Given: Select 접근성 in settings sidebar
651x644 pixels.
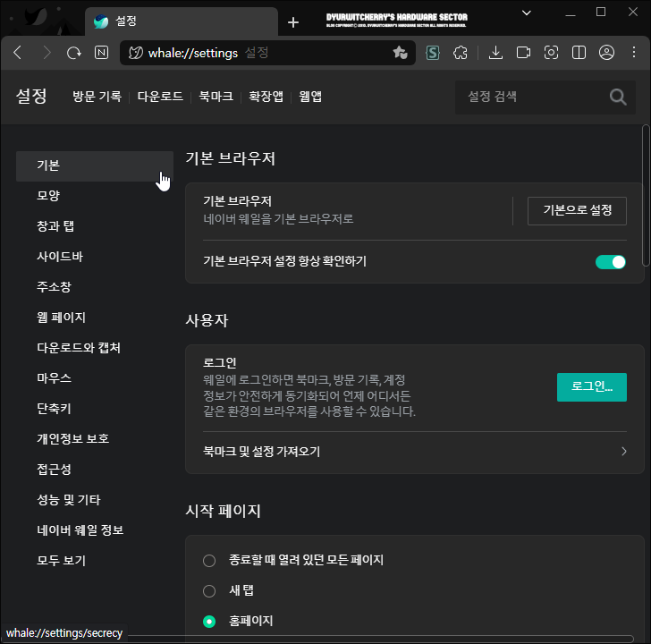Looking at the screenshot, I should pyautogui.click(x=95, y=470).
